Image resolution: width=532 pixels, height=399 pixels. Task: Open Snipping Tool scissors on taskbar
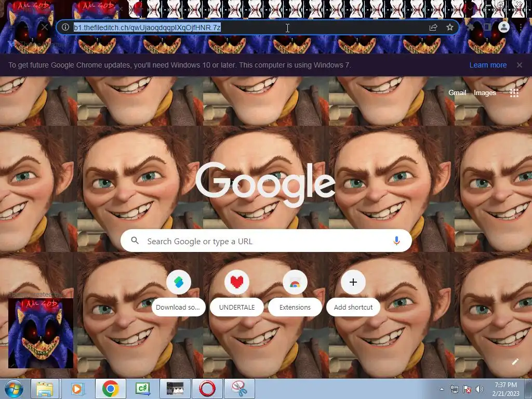click(x=240, y=389)
